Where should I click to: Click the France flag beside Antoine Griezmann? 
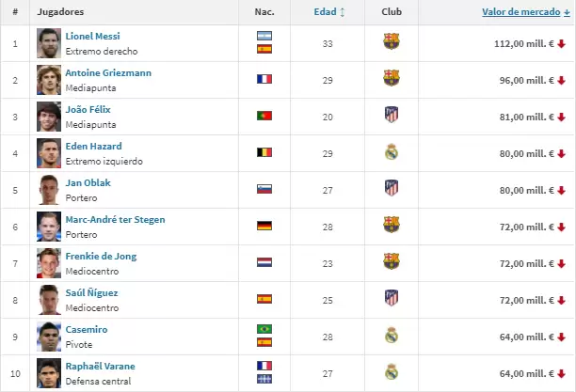coord(264,79)
